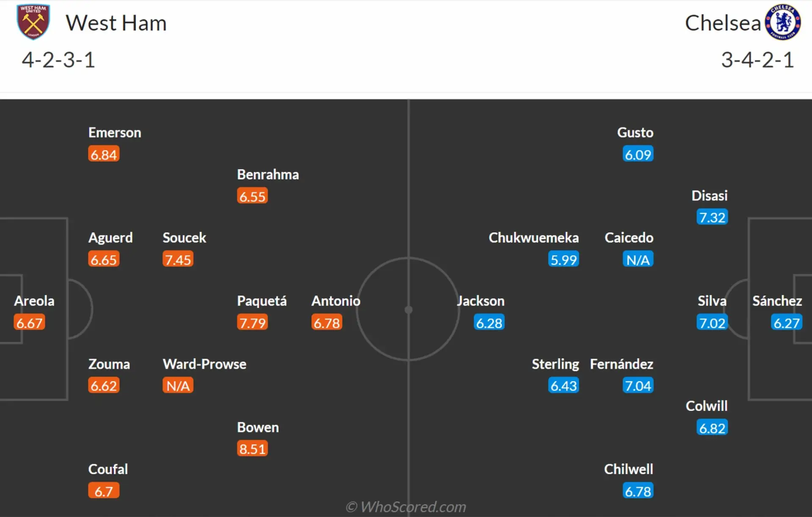The height and width of the screenshot is (517, 812).
Task: Open Bowen's 8.51 rating badge
Action: point(252,449)
